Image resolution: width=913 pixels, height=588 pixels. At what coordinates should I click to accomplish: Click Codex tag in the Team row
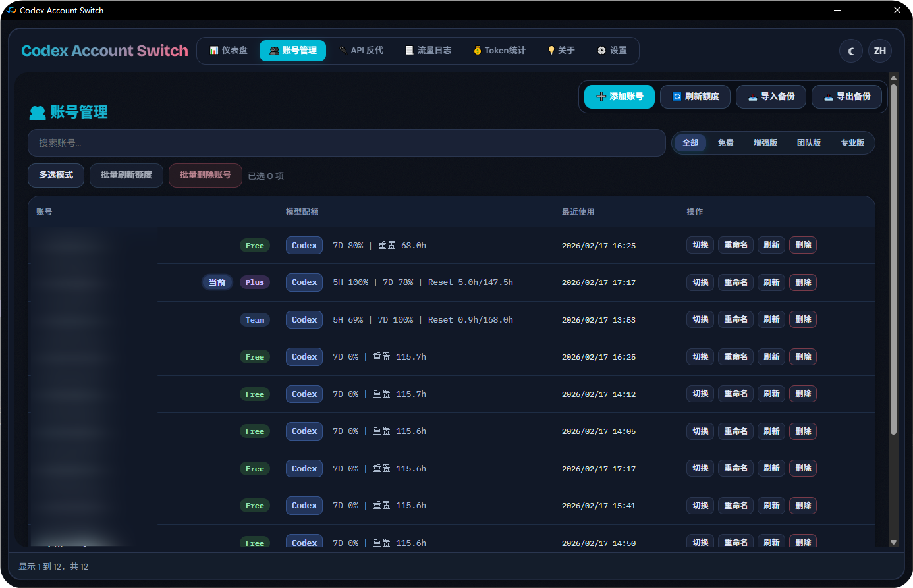coord(304,319)
